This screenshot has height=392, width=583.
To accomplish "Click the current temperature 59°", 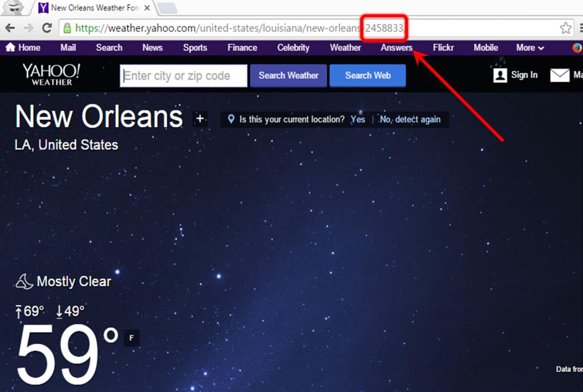I will [x=67, y=355].
